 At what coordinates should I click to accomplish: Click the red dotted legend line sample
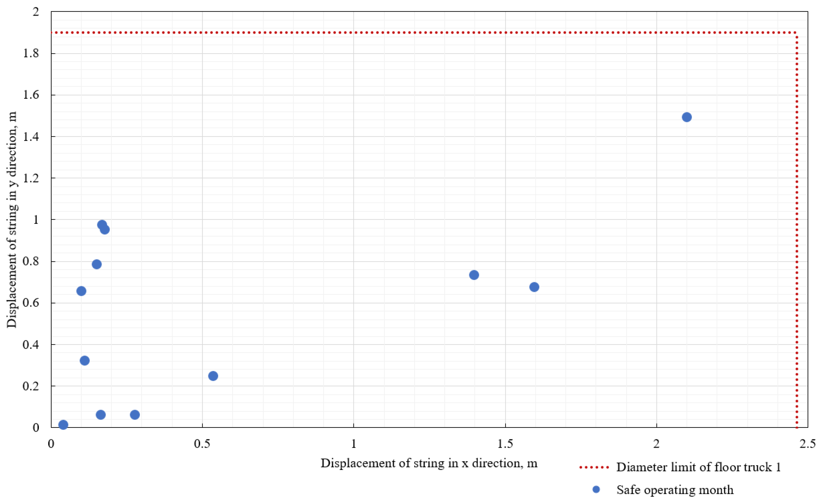click(594, 467)
